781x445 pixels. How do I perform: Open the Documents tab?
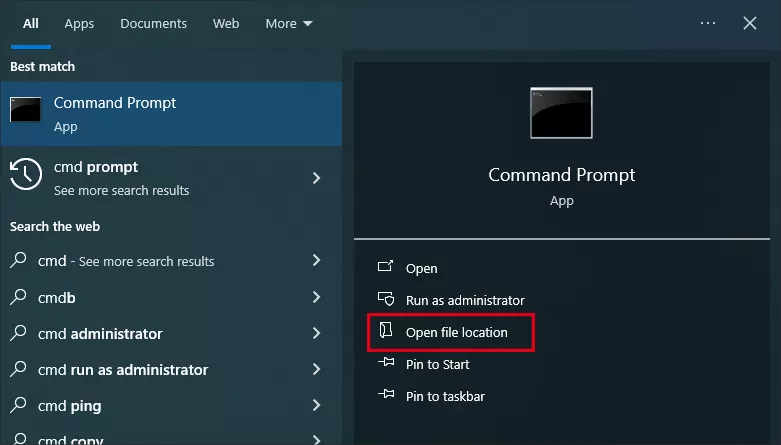pyautogui.click(x=153, y=23)
